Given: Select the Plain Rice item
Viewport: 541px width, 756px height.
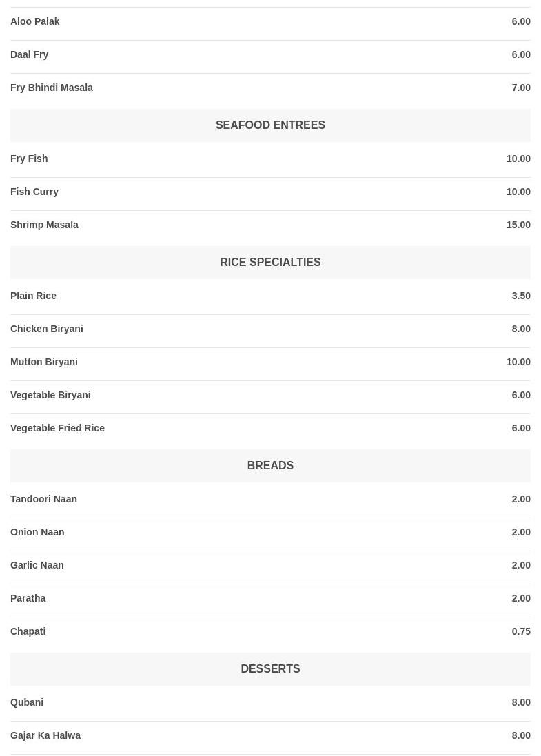Looking at the screenshot, I should (x=33, y=296).
